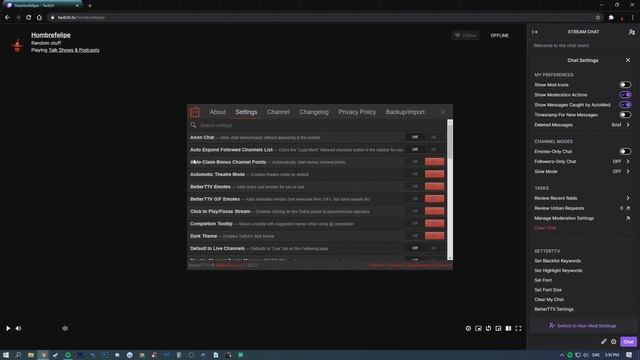Open Talk Shows & Podcasts category link
Image resolution: width=640 pixels, height=360 pixels.
click(74, 50)
